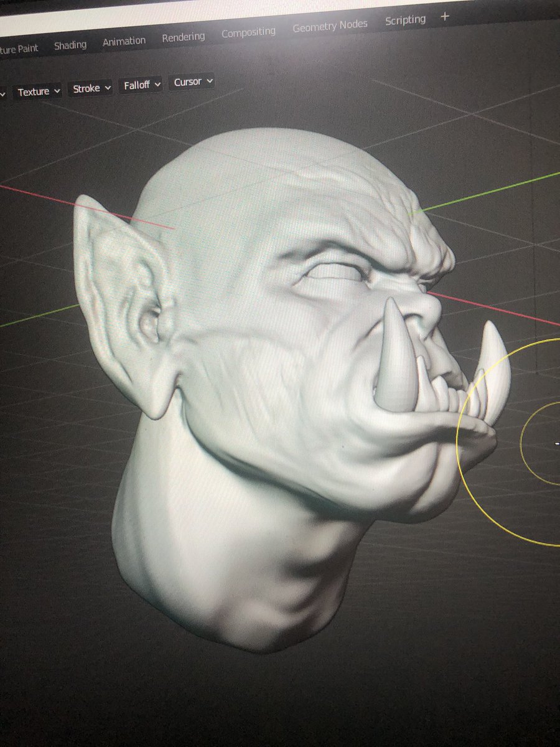Open the Falloff dropdown
Image resolution: width=560 pixels, height=747 pixels.
click(142, 85)
